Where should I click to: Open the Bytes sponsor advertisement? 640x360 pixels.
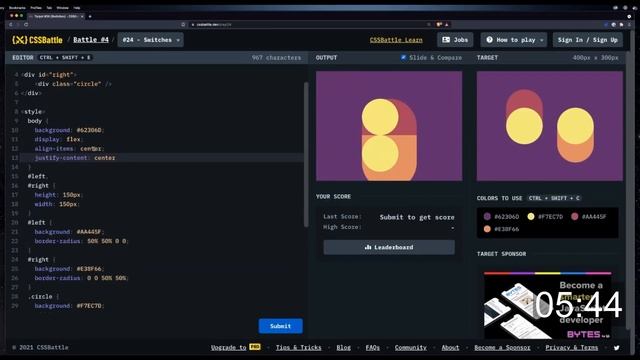(x=547, y=305)
